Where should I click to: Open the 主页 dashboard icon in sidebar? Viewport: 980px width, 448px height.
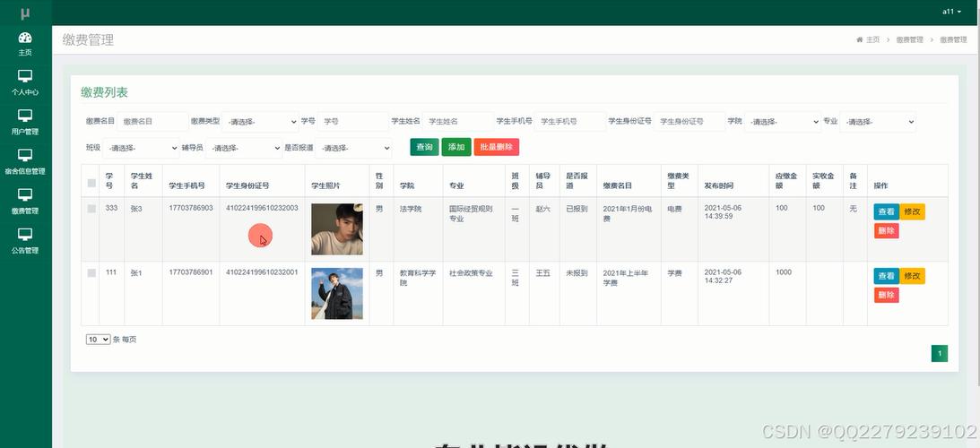click(x=25, y=39)
